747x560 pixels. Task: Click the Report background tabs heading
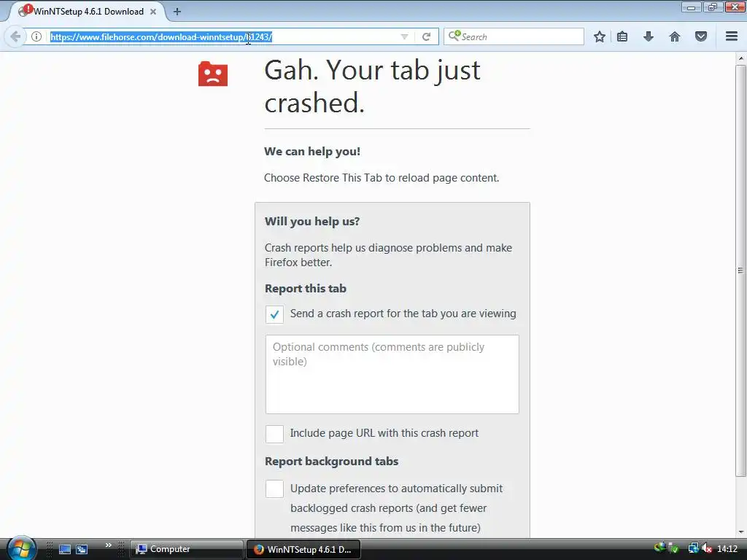(332, 462)
